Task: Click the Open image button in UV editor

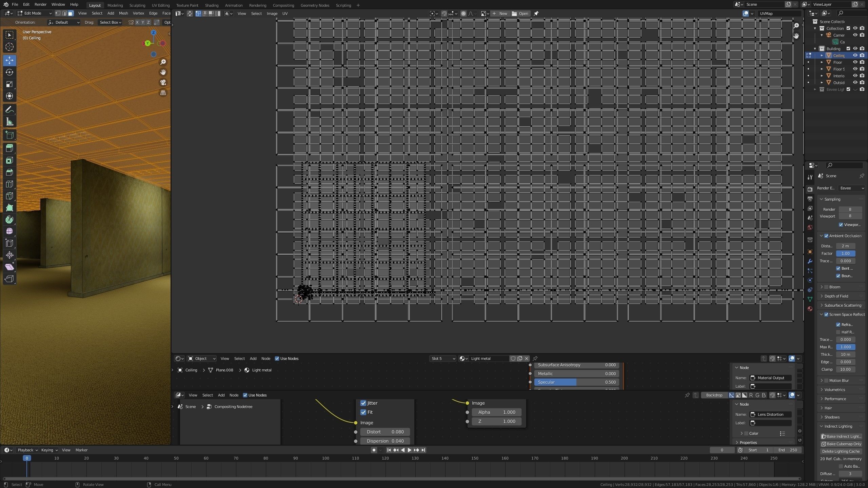Action: (x=520, y=14)
